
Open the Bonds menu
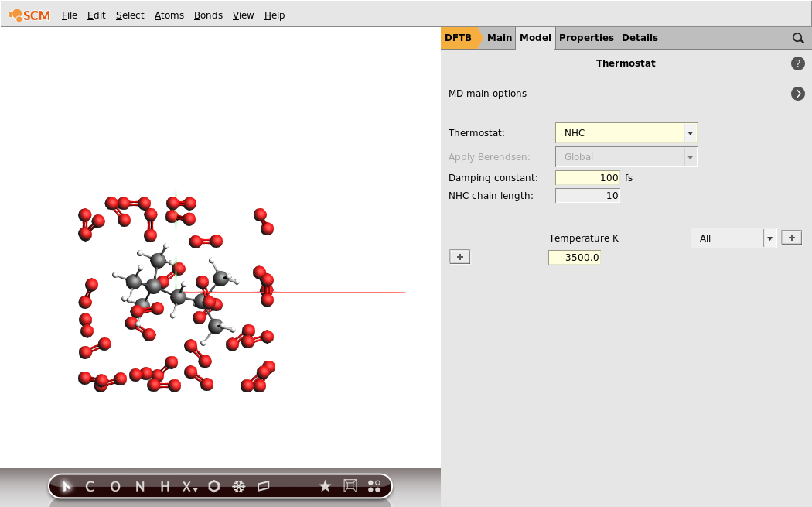(208, 15)
